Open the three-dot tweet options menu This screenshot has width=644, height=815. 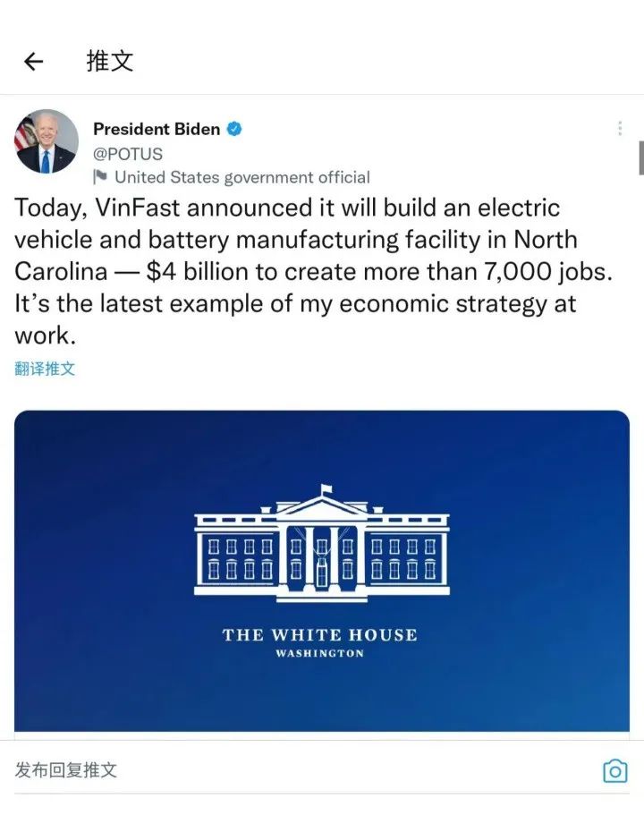620,129
